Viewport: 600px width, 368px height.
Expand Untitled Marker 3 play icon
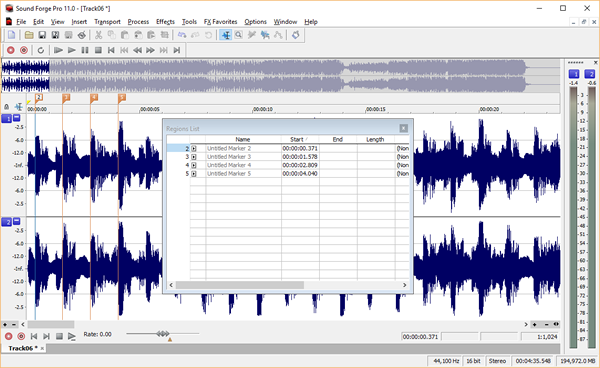coord(194,157)
